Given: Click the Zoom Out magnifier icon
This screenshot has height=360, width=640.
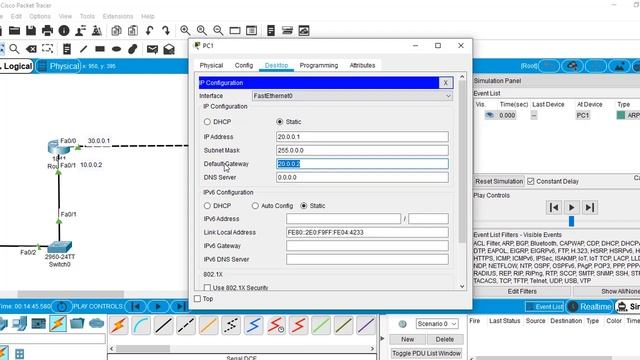Looking at the screenshot, I should (218, 31).
